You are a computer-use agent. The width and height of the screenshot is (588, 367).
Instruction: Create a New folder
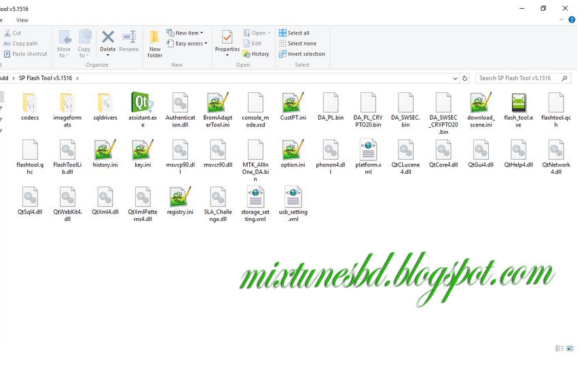pos(155,44)
